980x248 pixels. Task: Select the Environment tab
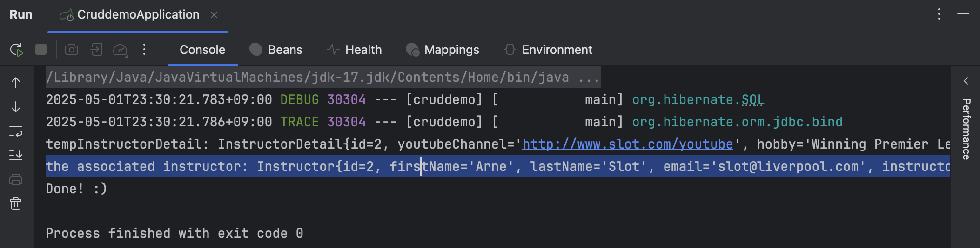click(x=548, y=50)
